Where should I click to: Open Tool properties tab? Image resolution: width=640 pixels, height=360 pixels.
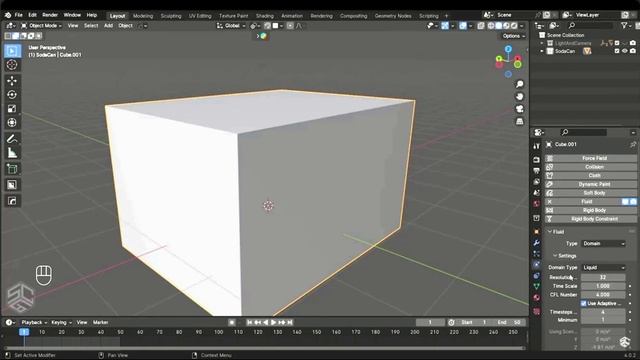click(x=536, y=146)
